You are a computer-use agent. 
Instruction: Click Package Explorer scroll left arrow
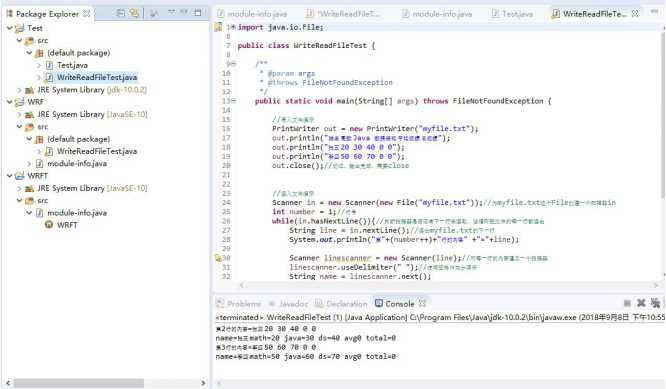click(x=8, y=383)
